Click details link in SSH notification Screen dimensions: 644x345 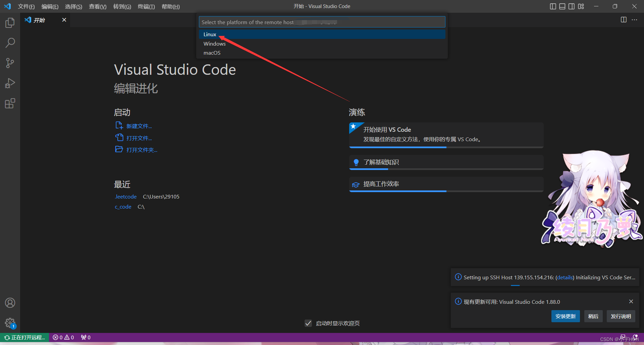[x=565, y=277]
